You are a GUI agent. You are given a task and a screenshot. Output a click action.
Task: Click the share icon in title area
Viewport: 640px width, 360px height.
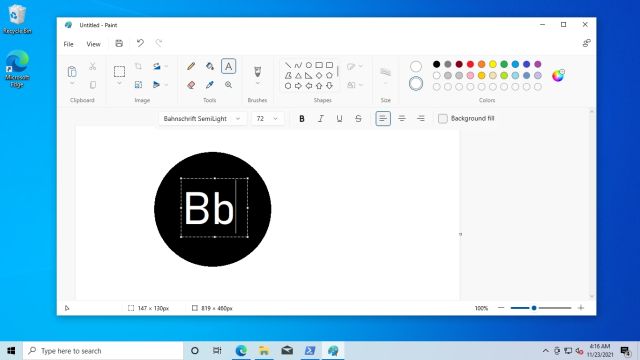click(x=587, y=43)
